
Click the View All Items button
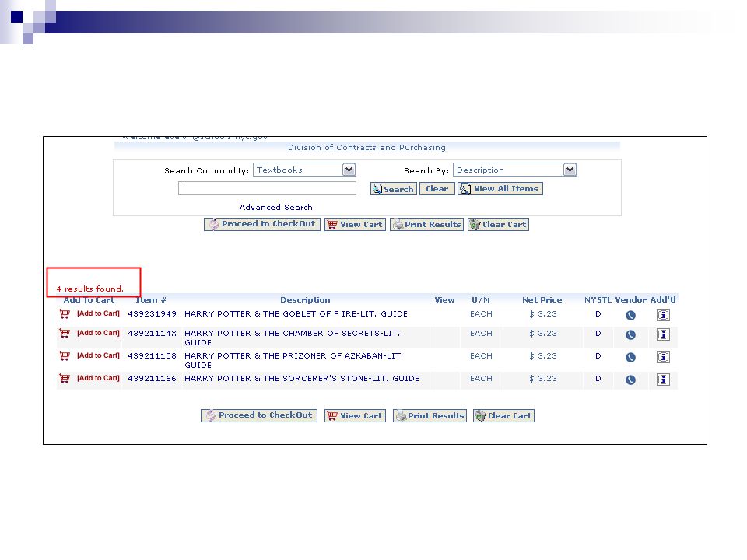pos(500,189)
